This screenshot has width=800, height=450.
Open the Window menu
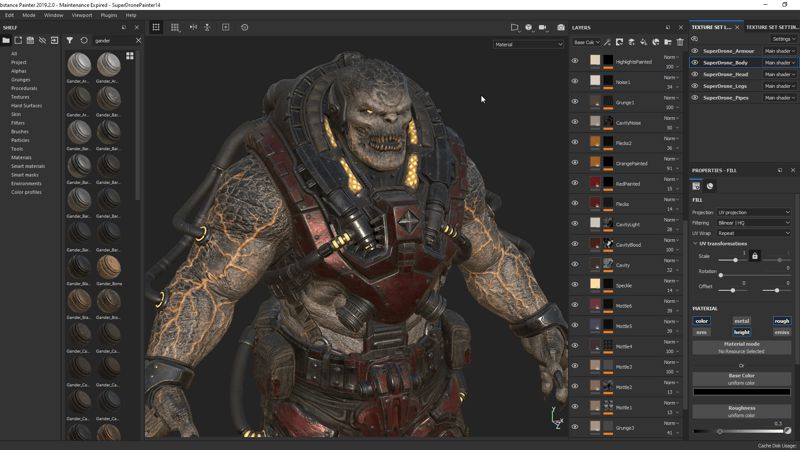pyautogui.click(x=54, y=15)
